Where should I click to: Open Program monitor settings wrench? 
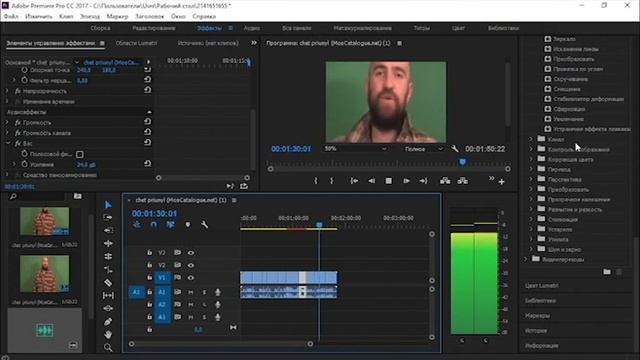(x=455, y=149)
